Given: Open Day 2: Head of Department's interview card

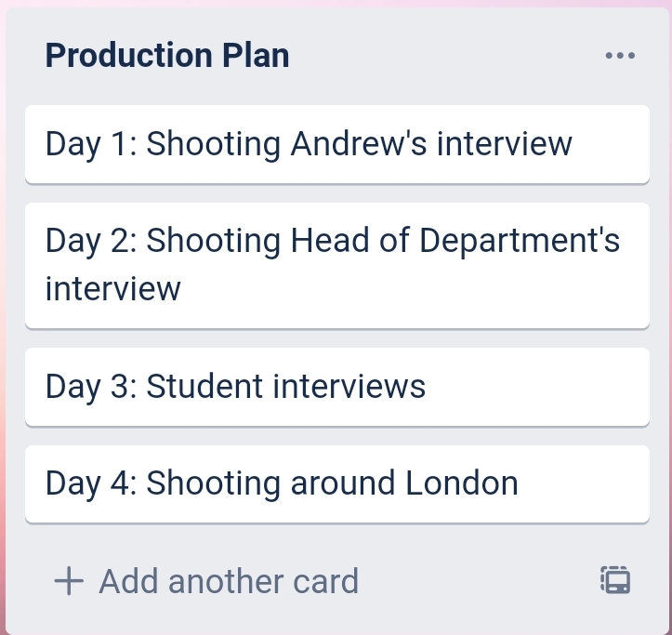Looking at the screenshot, I should (336, 265).
